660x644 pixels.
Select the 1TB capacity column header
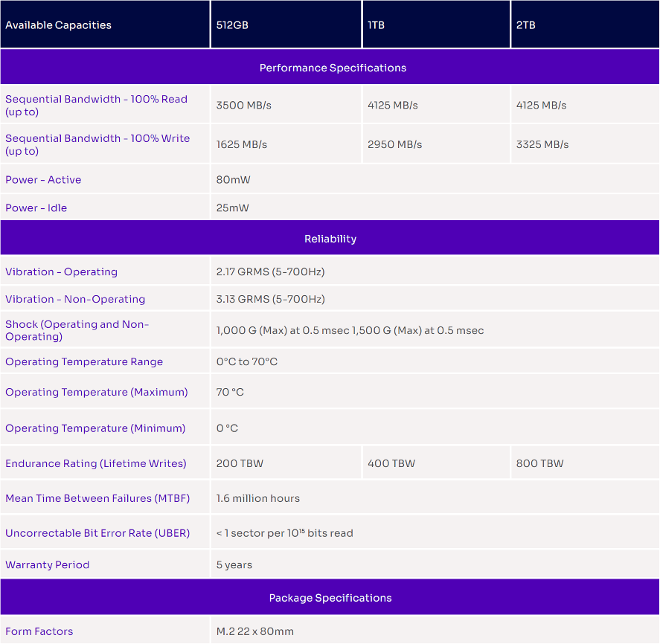coord(376,25)
